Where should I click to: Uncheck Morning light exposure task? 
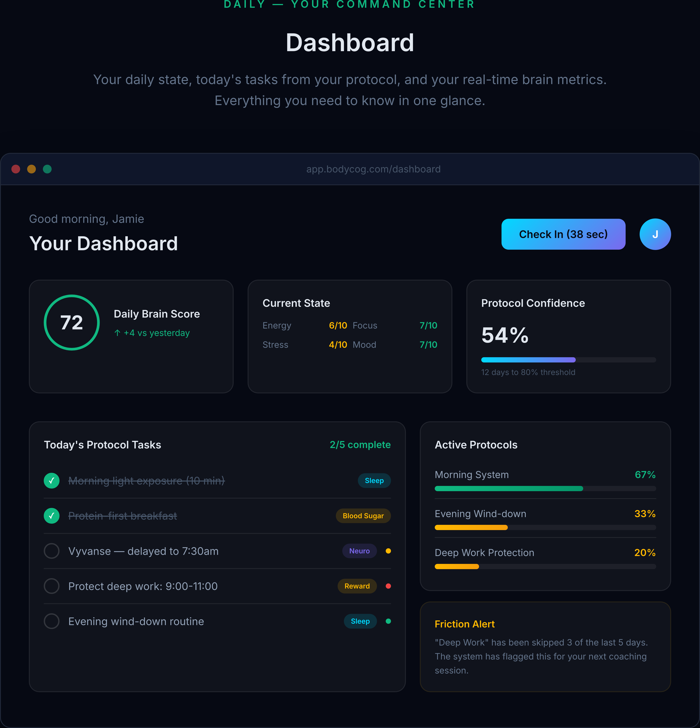coord(52,481)
